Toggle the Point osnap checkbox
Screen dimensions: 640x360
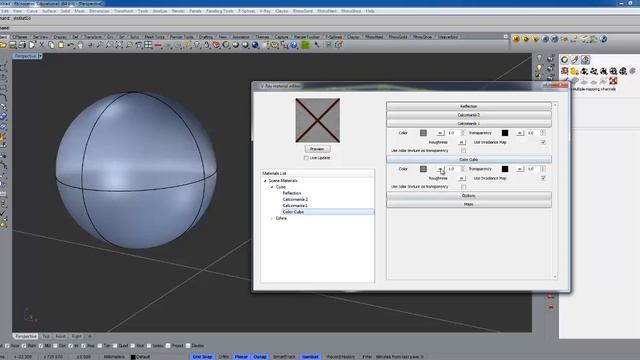24,346
